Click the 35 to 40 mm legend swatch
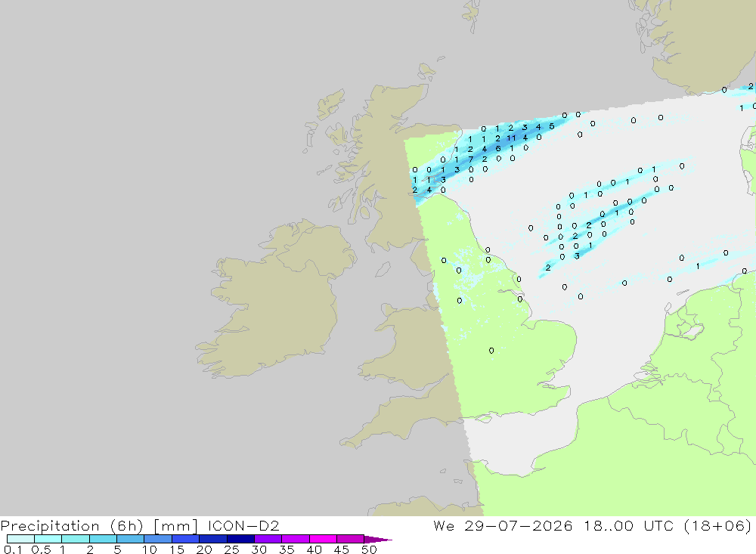The width and height of the screenshot is (756, 554). tap(296, 539)
